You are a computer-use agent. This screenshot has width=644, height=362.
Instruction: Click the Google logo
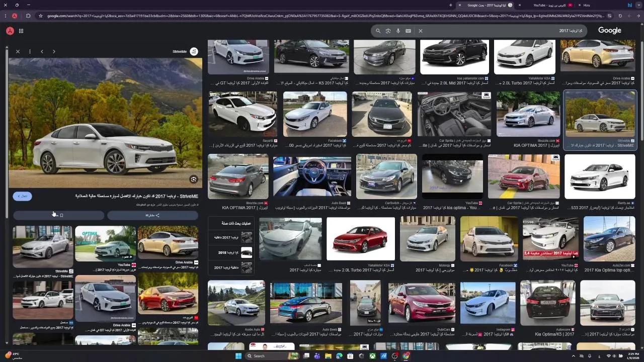(610, 31)
